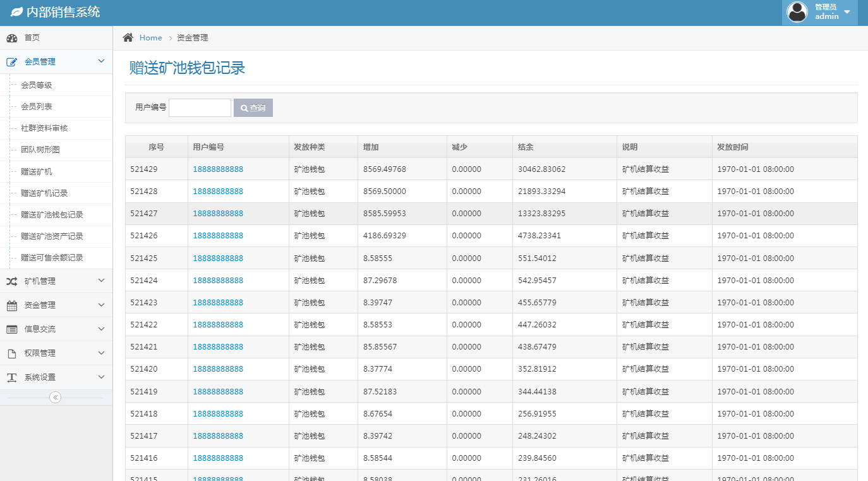Open 社群资料审核 submenu item

coord(44,128)
